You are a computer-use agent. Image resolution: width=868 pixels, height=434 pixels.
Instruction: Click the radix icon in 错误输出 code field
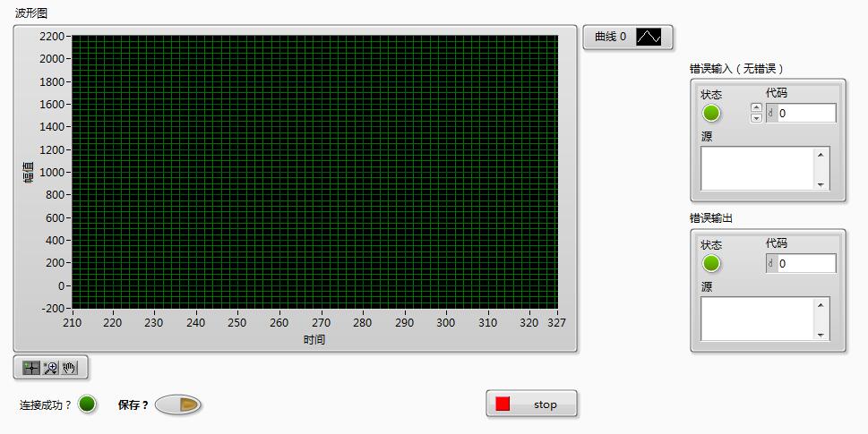pos(771,264)
